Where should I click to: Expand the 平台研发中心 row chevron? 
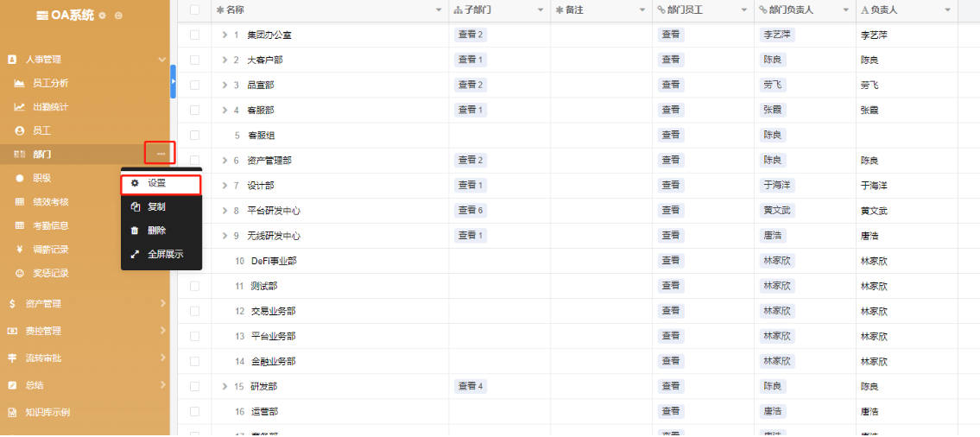tap(225, 211)
